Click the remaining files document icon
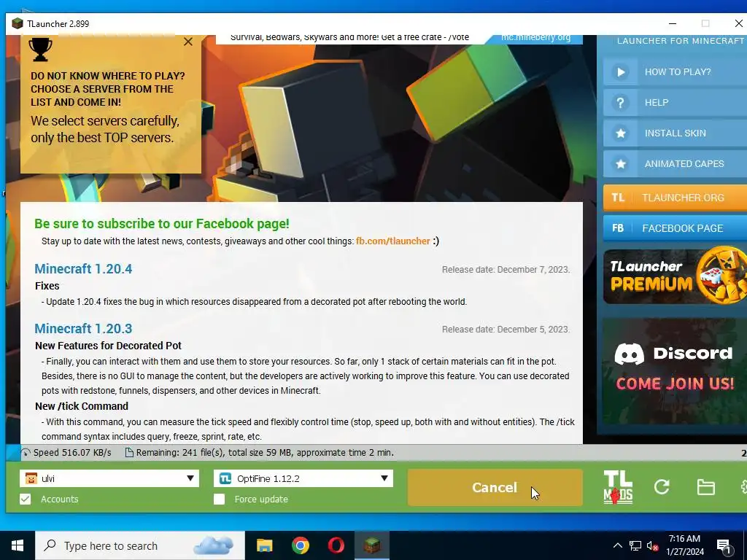Screen dimensions: 747x560 pos(129,452)
